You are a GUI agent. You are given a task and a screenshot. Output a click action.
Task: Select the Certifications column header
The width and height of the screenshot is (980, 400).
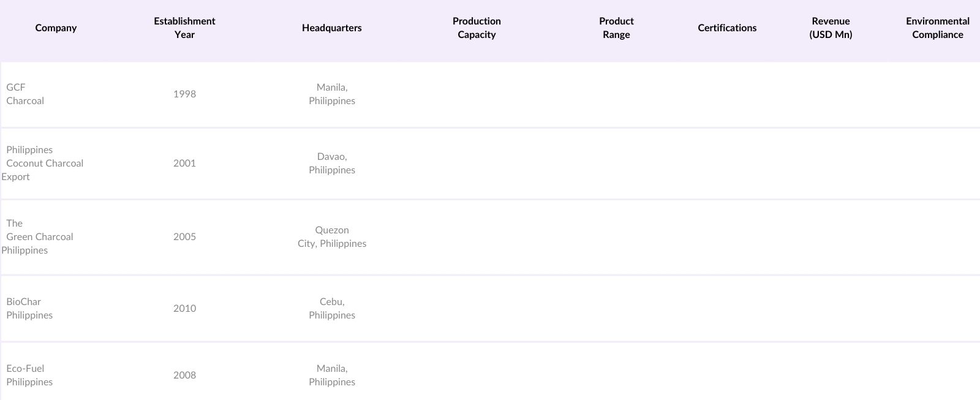tap(727, 28)
